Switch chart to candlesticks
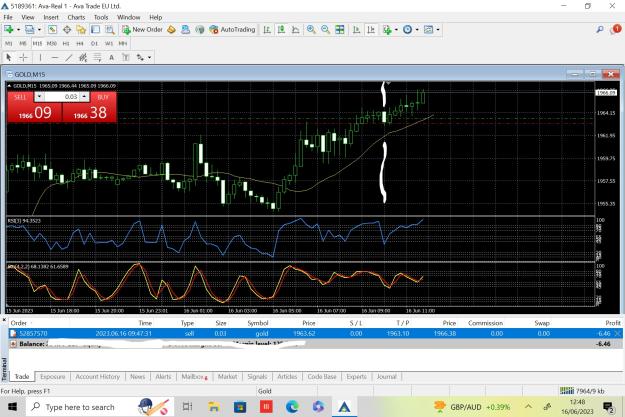Screen dimensions: 625x417 [281, 30]
